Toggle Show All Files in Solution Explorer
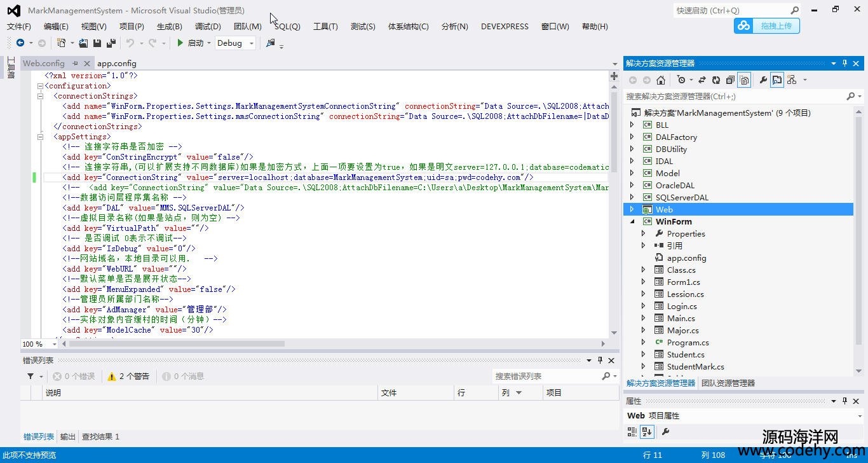The image size is (868, 463). coord(744,80)
